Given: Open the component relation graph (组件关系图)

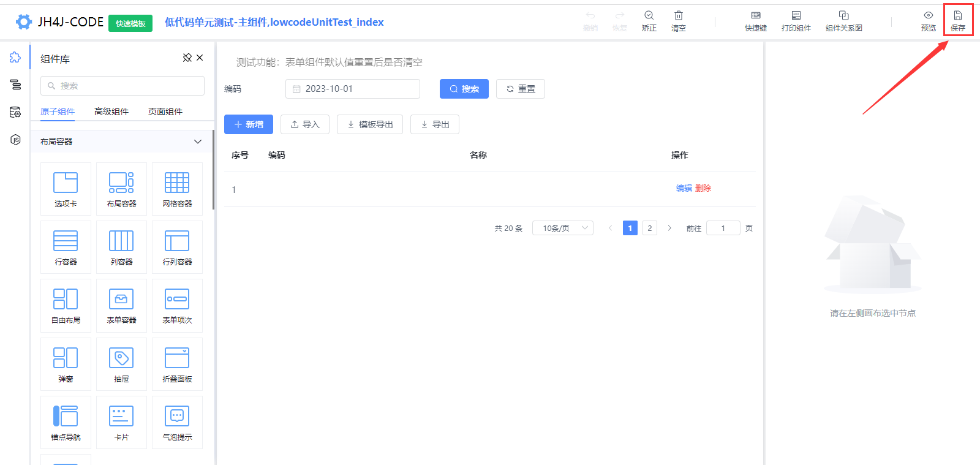Looking at the screenshot, I should 843,21.
